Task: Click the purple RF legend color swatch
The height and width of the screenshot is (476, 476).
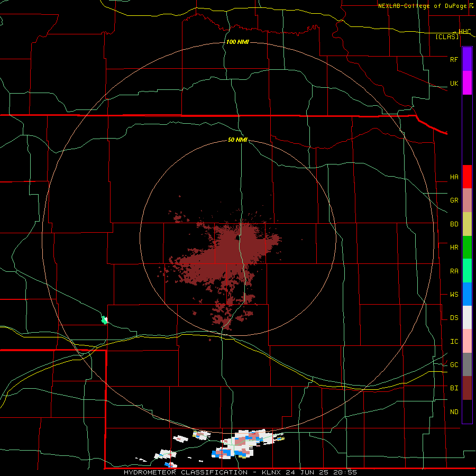Action: 467,59
